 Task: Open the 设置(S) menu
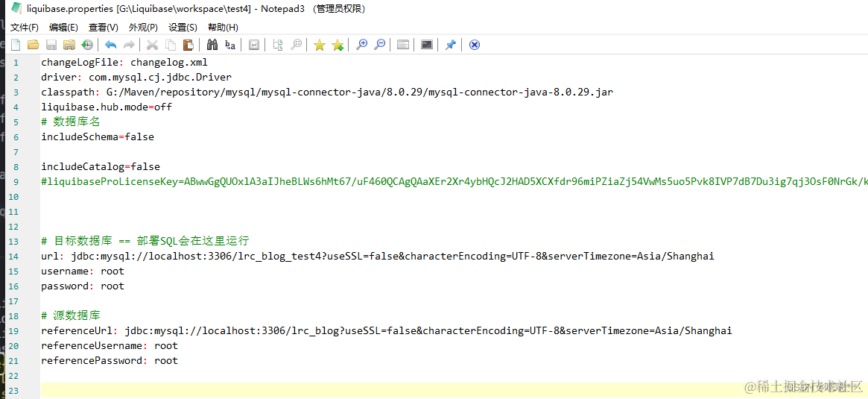pyautogui.click(x=183, y=27)
